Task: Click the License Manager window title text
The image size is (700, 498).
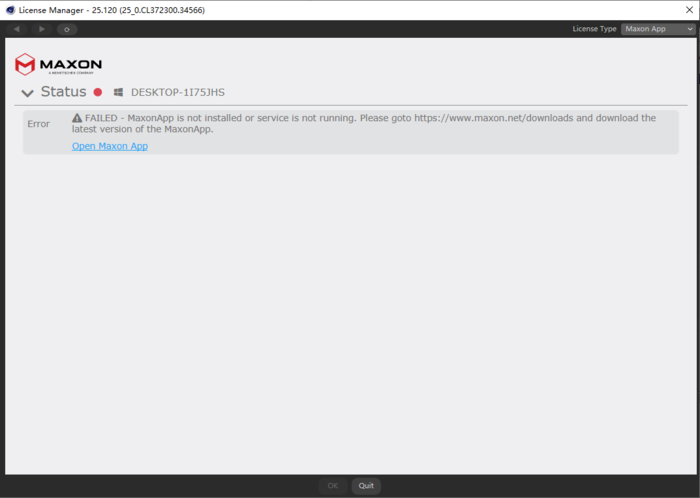Action: click(112, 9)
